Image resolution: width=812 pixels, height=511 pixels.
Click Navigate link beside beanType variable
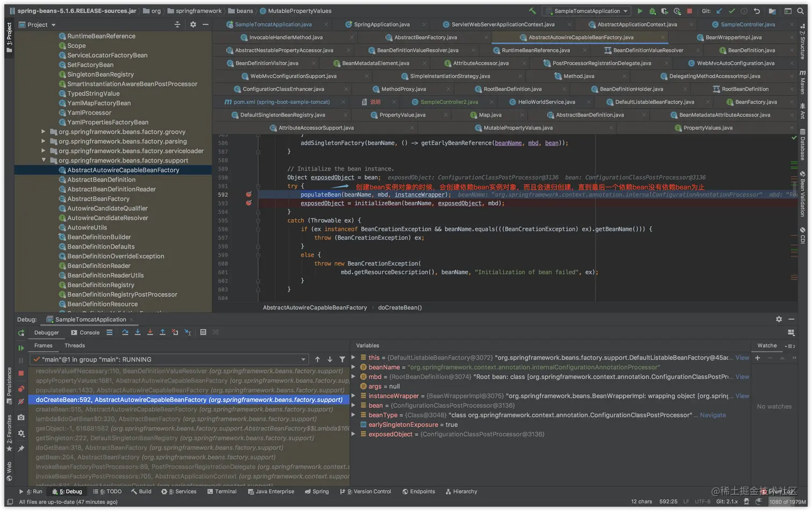coord(713,415)
